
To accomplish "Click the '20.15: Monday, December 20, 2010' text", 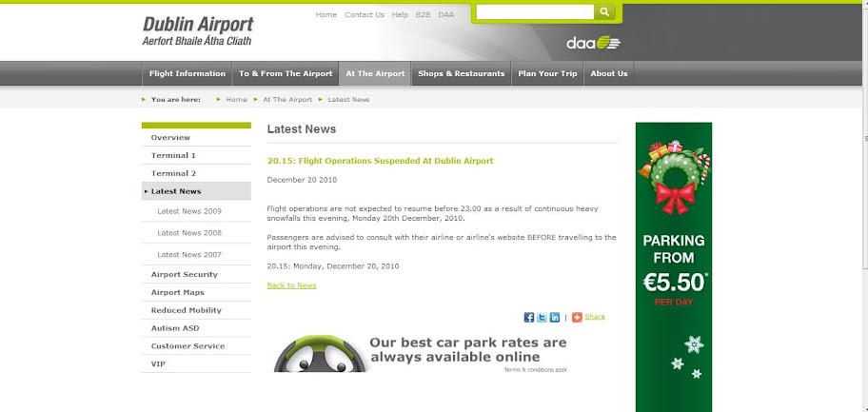I will [x=333, y=266].
